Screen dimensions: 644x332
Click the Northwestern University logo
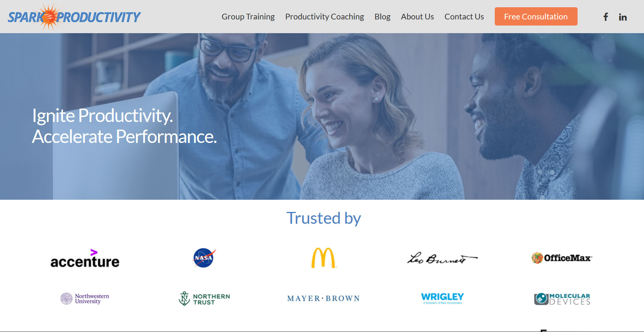click(x=85, y=298)
